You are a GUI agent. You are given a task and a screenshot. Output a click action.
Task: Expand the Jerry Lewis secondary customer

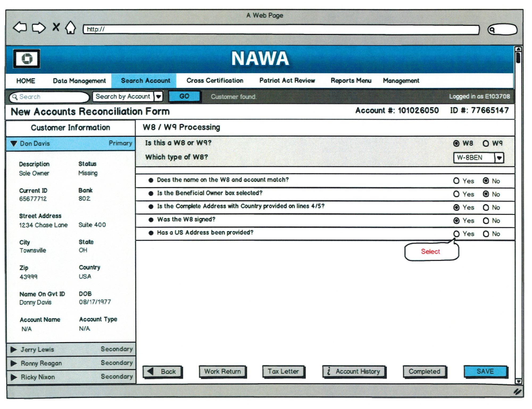14,349
